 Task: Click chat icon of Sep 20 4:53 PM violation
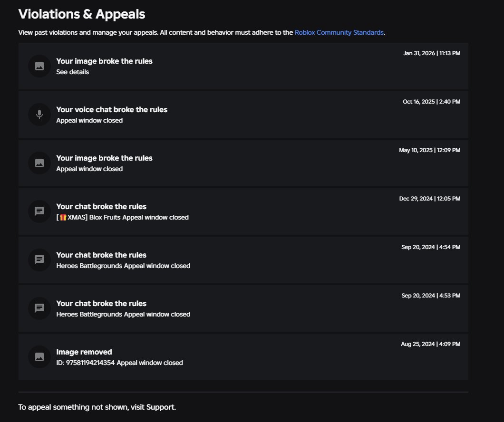point(39,308)
